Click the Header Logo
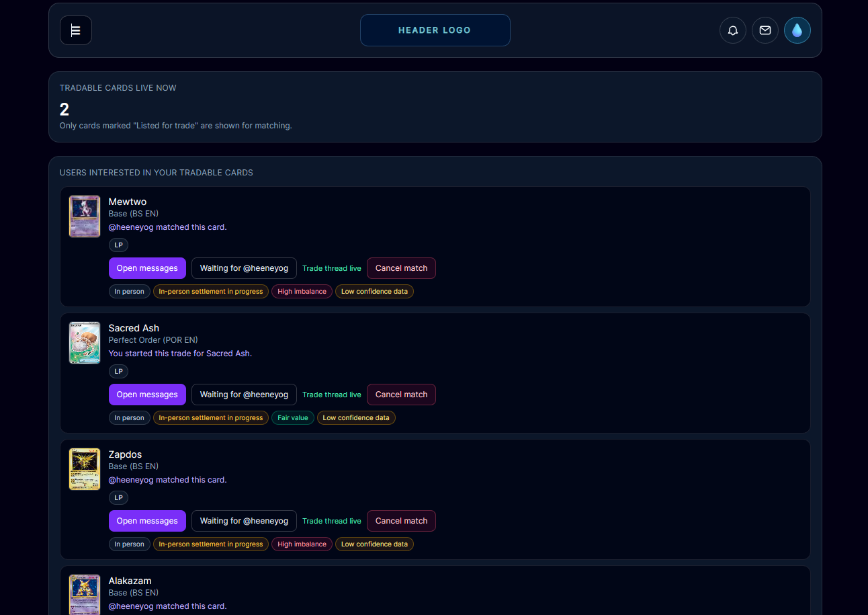 [435, 30]
